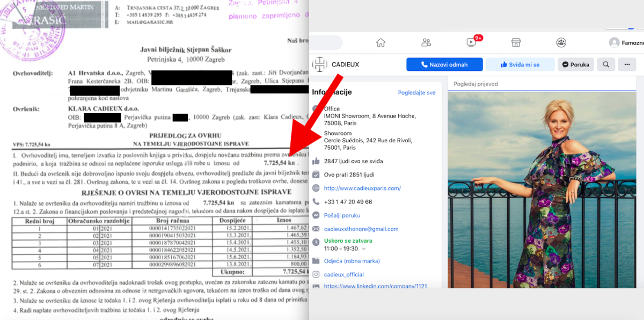Viewport: 644px width, 320px height.
Task: Open the Groups icon in Facebook navigation
Action: [x=561, y=42]
